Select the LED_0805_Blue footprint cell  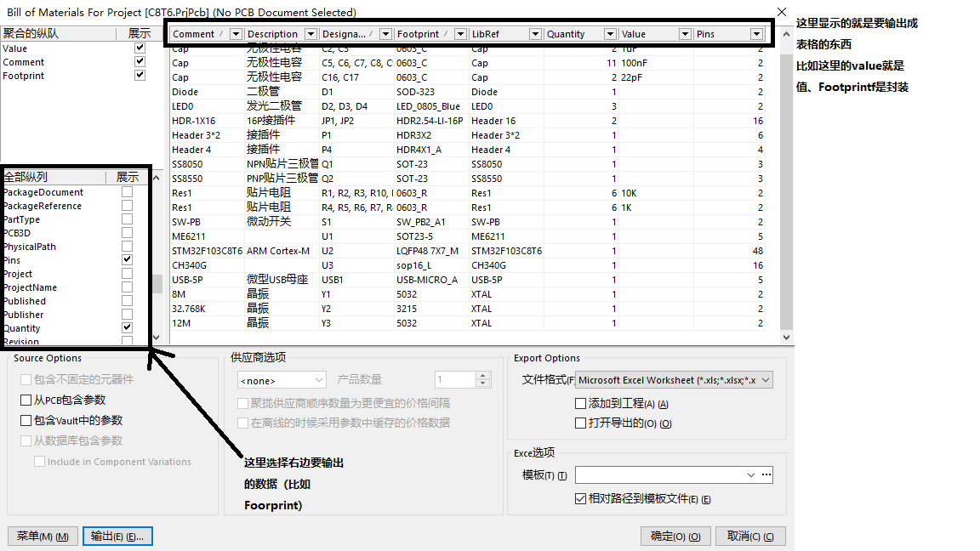pyautogui.click(x=431, y=106)
